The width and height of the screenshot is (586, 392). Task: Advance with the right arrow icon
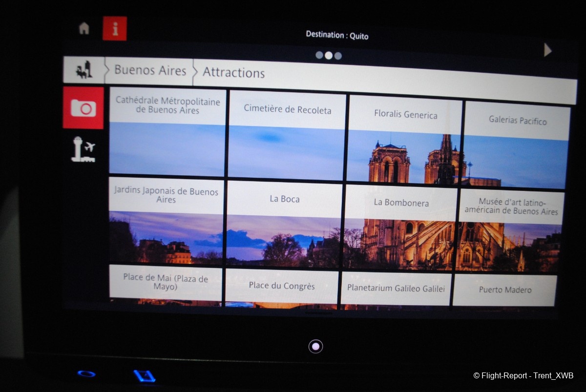(x=547, y=50)
